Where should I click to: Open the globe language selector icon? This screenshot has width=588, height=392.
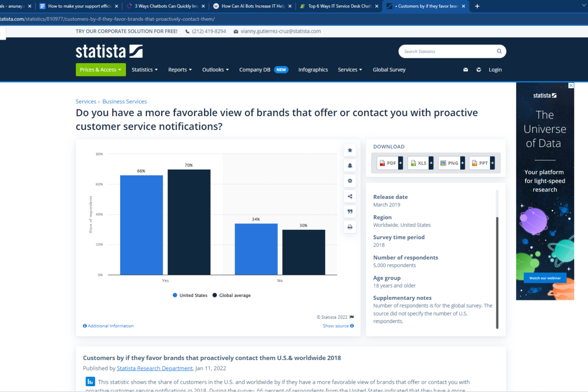479,70
